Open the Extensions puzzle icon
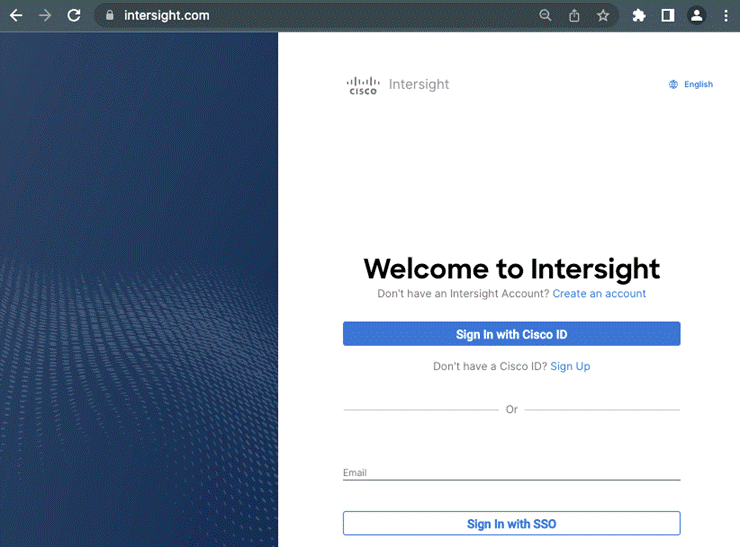 pos(639,16)
